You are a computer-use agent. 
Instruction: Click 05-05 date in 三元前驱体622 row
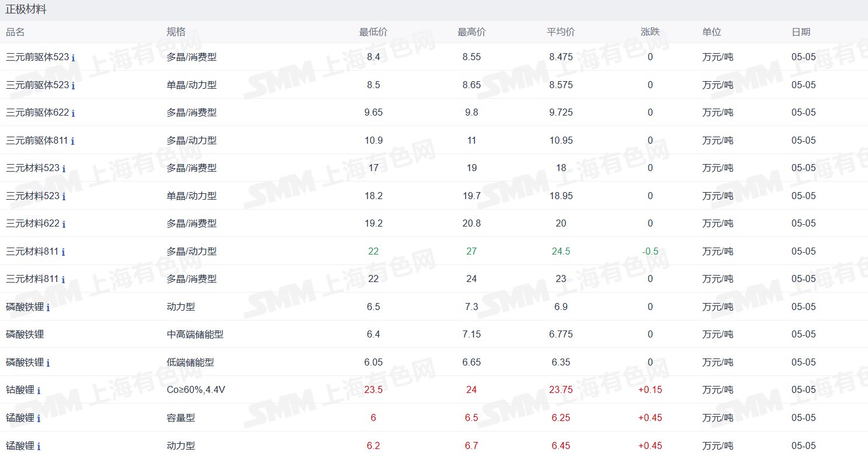coord(804,113)
